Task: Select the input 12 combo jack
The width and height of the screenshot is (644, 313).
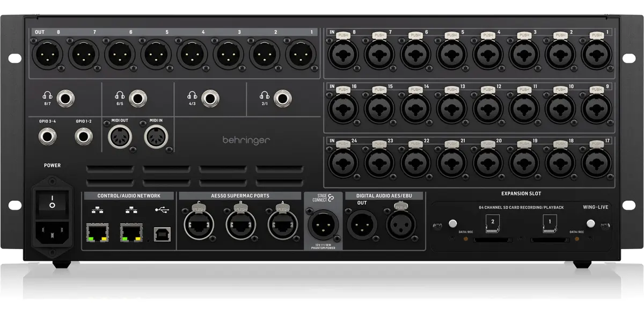Action: pos(488,108)
